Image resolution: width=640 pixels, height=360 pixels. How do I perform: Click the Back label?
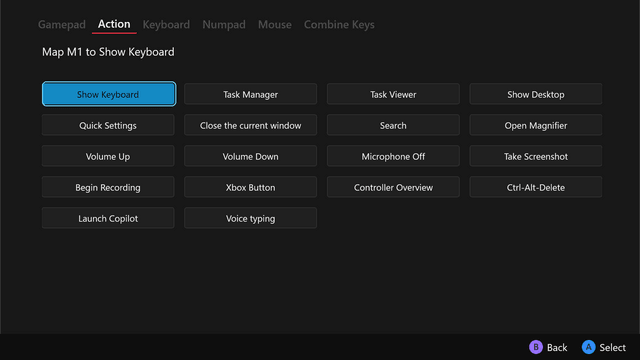557,347
